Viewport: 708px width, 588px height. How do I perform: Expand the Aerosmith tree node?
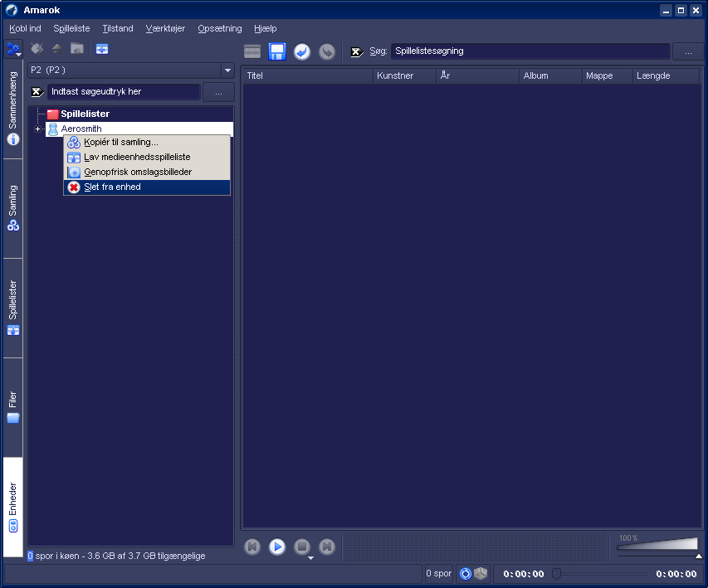(x=38, y=129)
